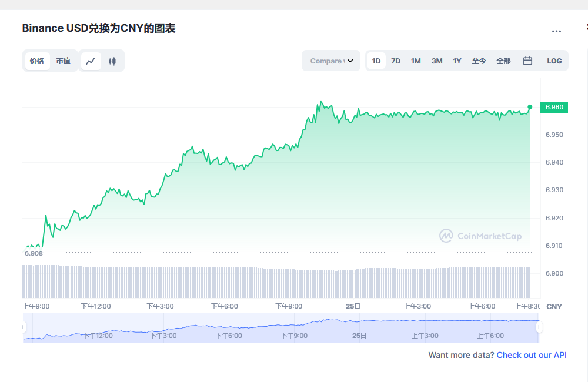
Task: Open the Check out our API link
Action: click(x=532, y=355)
